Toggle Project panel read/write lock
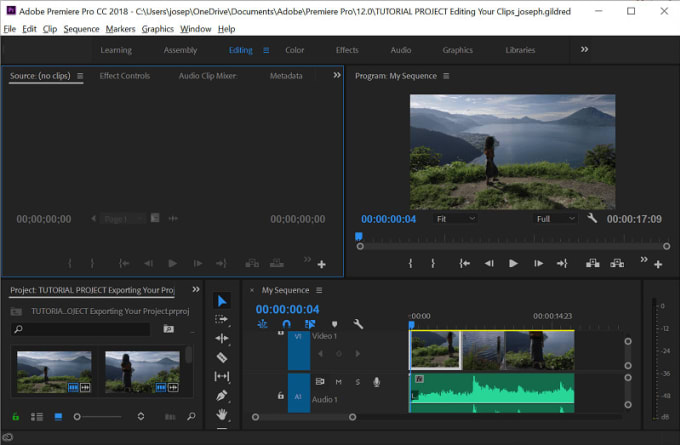This screenshot has height=445, width=680. click(x=16, y=417)
